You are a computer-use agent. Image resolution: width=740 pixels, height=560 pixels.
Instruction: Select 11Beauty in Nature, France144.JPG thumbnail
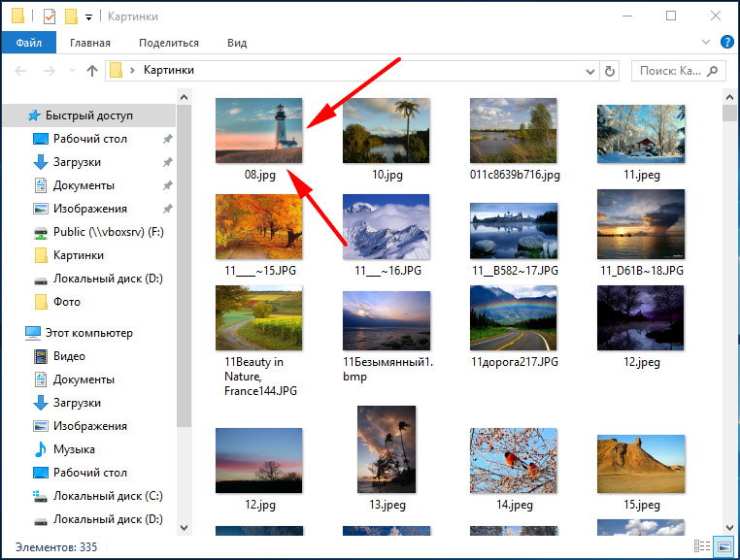pos(258,317)
